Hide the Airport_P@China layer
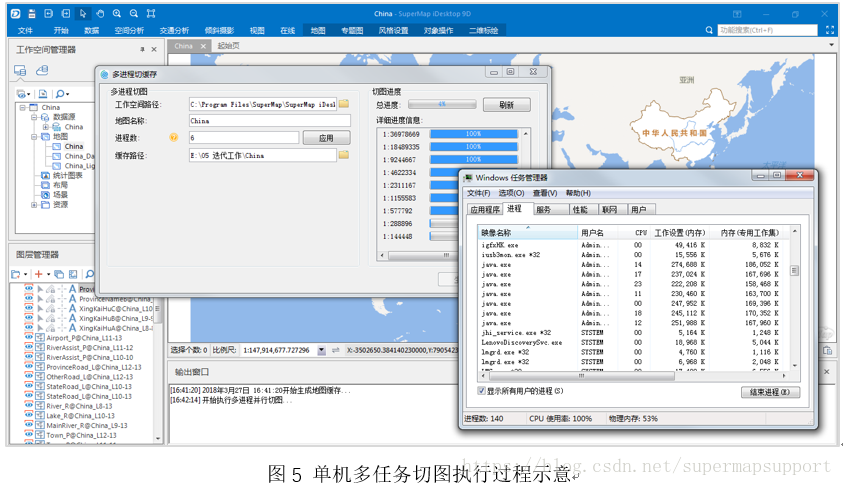The width and height of the screenshot is (843, 486). point(28,337)
